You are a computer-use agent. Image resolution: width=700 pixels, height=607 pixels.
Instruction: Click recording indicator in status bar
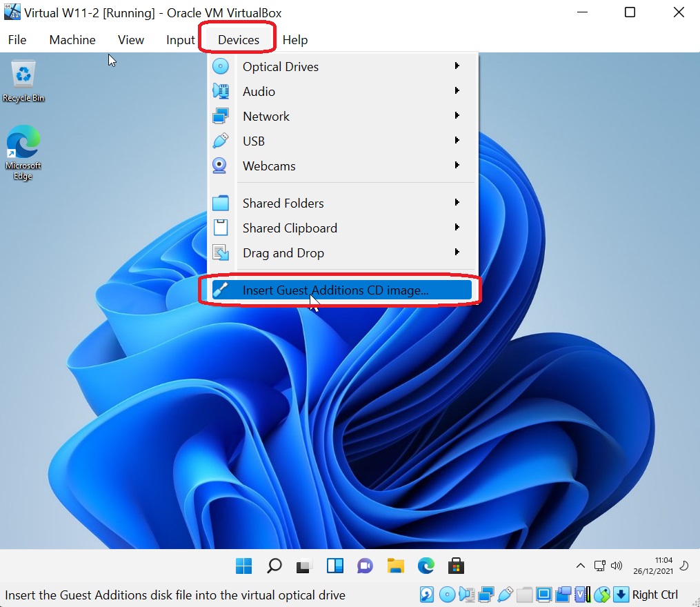coord(563,595)
